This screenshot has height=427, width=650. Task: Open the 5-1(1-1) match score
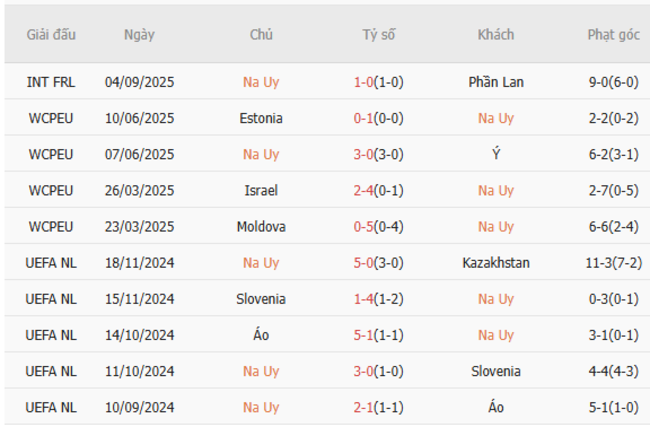pyautogui.click(x=379, y=335)
